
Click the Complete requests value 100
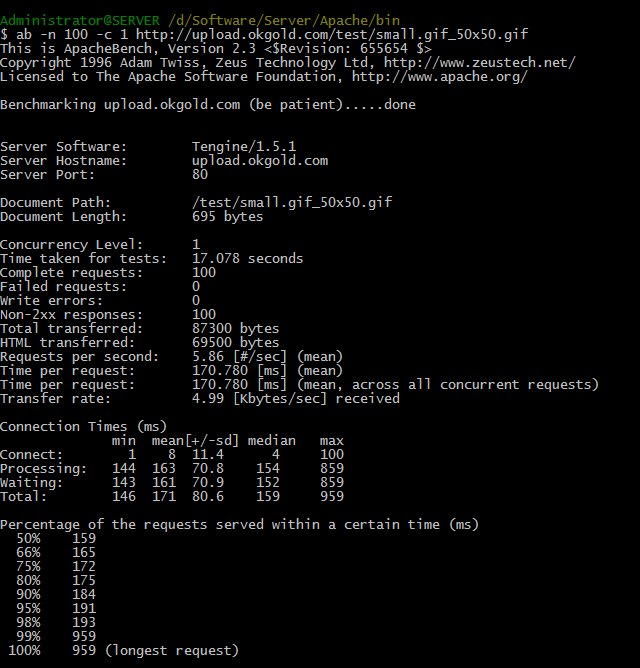click(x=204, y=273)
